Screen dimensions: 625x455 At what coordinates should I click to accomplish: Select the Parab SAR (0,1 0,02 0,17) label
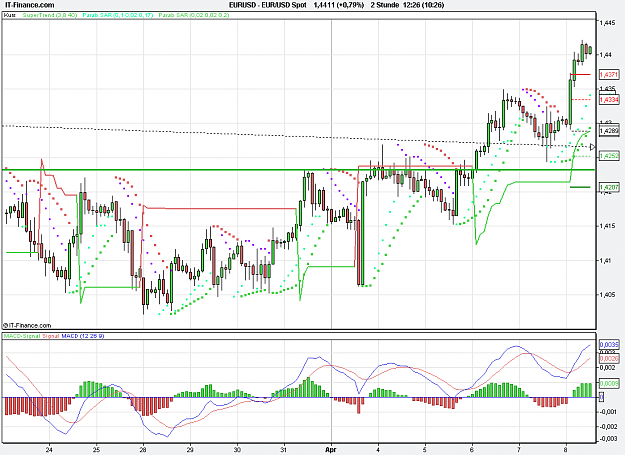[x=118, y=15]
